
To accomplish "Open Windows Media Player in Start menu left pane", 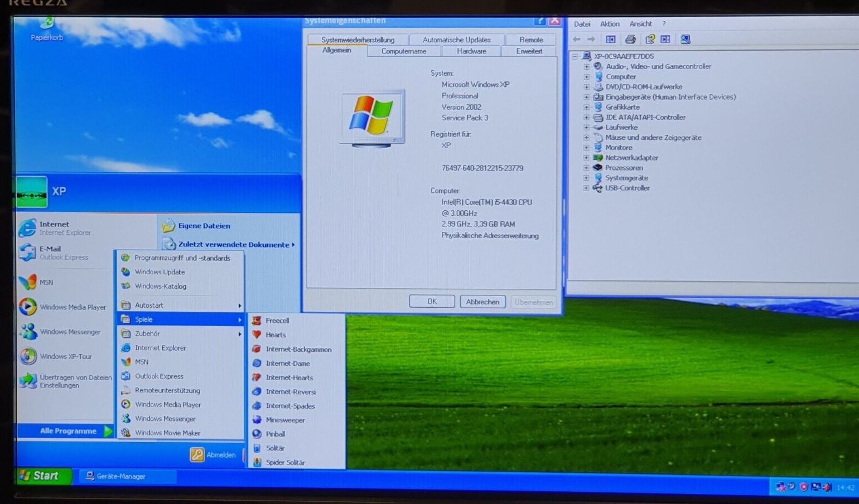I will click(73, 307).
